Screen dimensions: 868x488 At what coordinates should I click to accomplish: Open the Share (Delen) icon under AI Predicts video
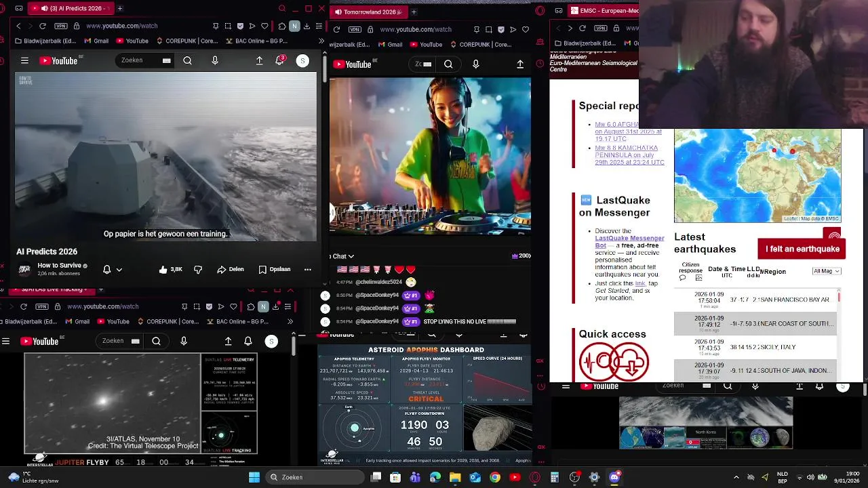231,269
